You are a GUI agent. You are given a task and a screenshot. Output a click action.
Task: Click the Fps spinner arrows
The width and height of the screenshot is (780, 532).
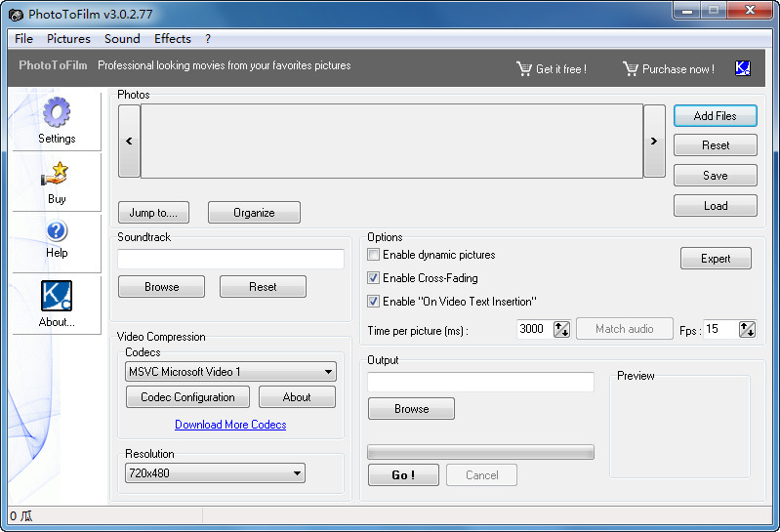pyautogui.click(x=747, y=329)
